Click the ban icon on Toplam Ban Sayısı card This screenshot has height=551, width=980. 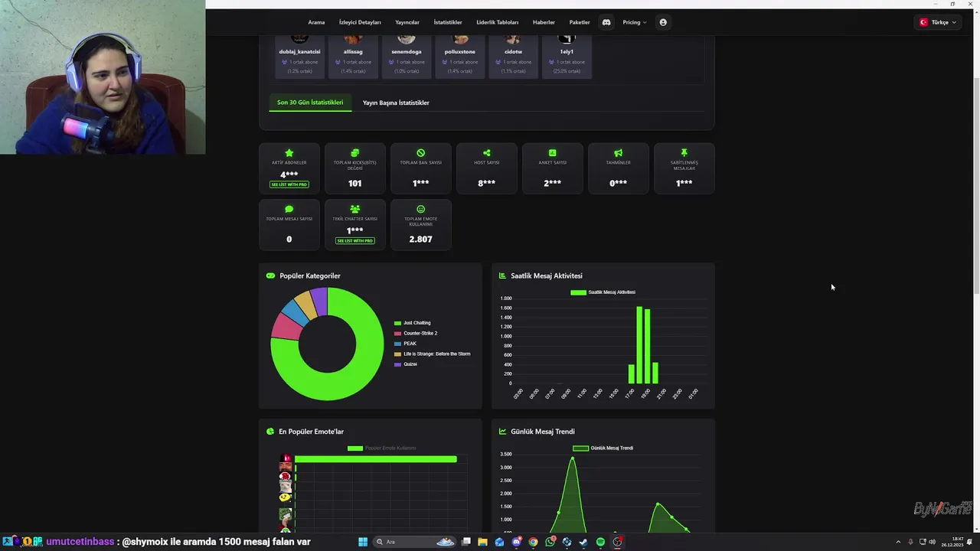[x=420, y=153]
